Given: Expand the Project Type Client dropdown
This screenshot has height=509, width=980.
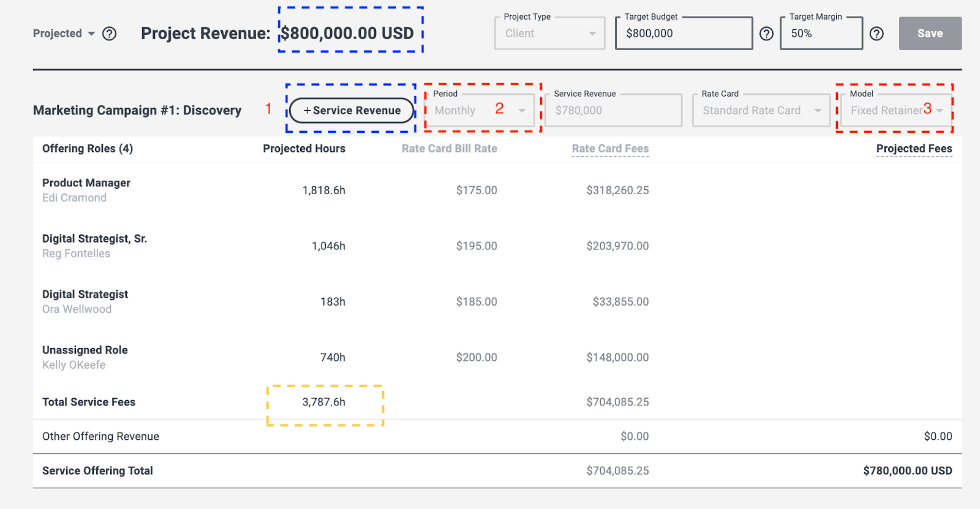Looking at the screenshot, I should (x=549, y=34).
